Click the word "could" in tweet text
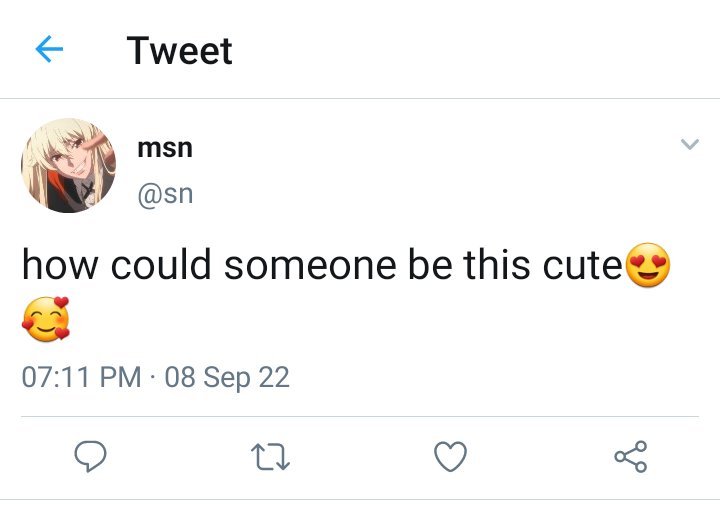 (161, 264)
